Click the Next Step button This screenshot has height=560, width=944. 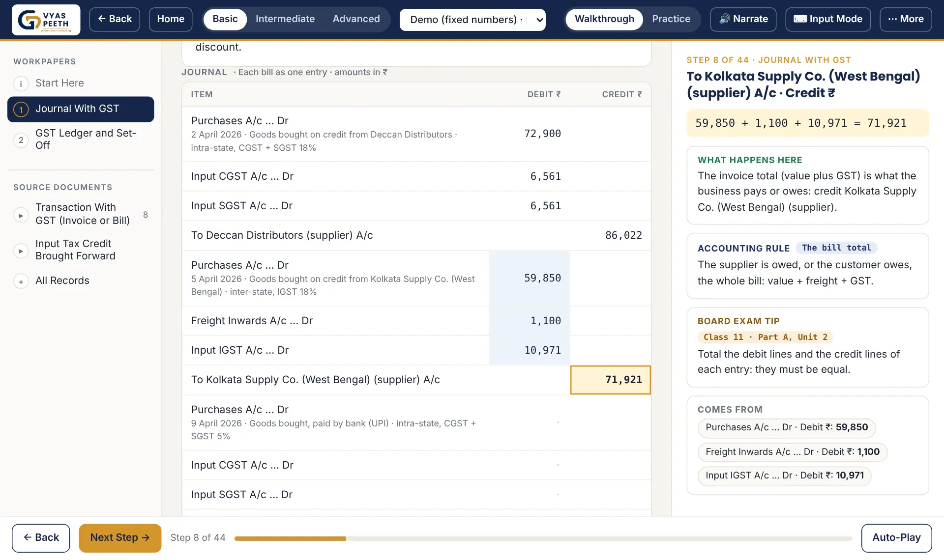[120, 538]
